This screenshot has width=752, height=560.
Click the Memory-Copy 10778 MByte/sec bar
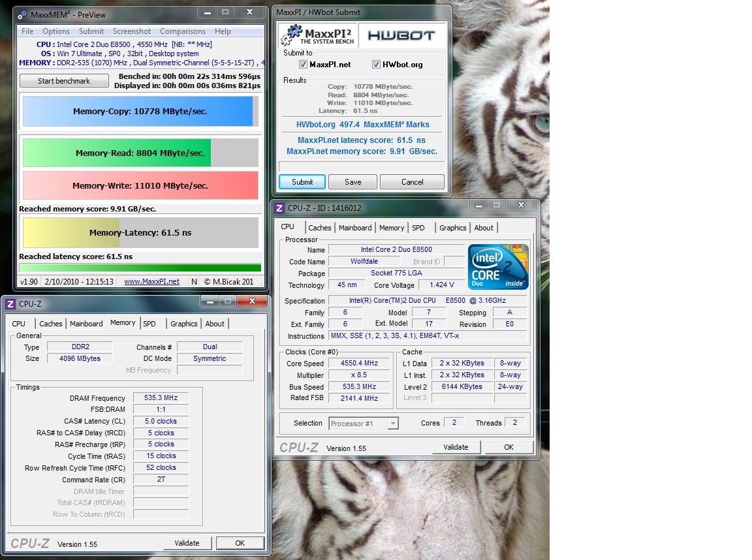point(140,111)
